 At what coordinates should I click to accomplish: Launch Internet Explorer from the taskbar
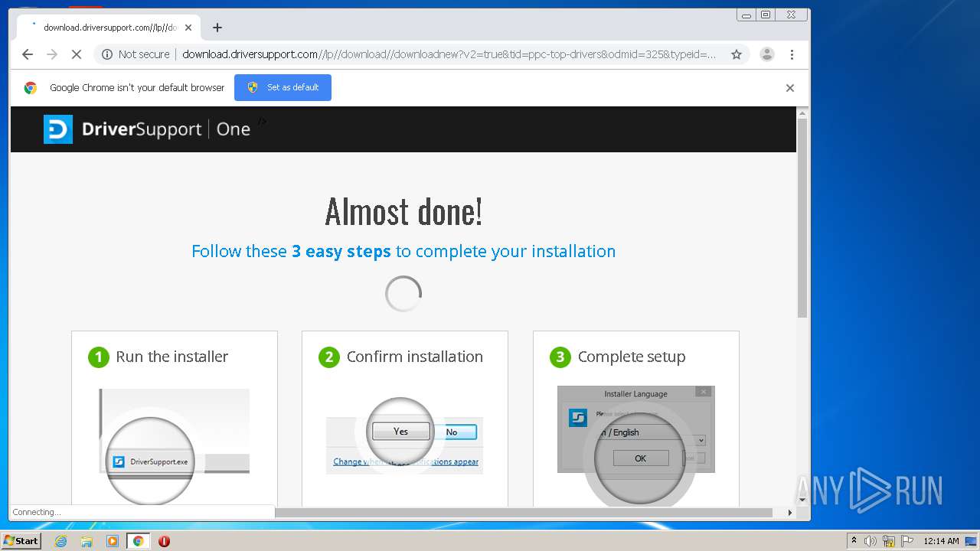click(x=61, y=541)
